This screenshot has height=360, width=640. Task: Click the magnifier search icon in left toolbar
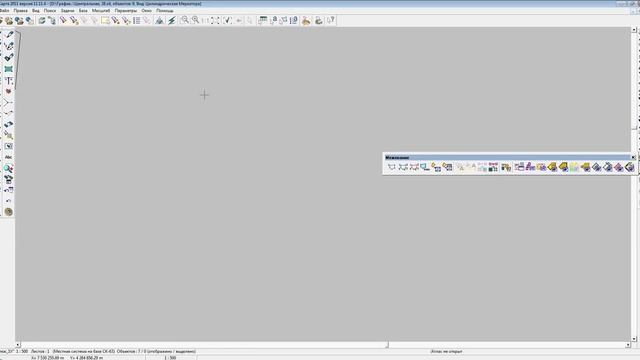click(8, 168)
